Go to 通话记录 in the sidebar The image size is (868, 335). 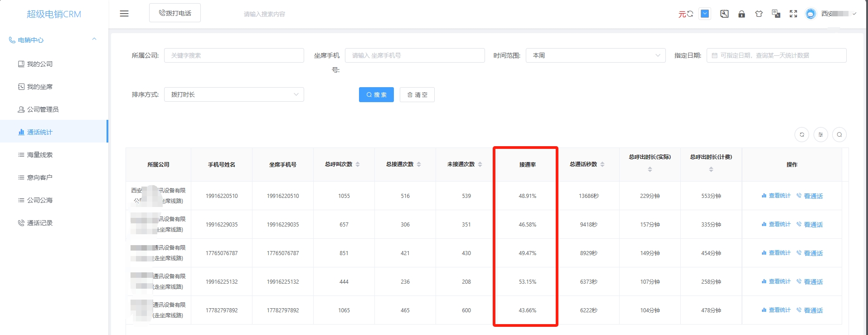(40, 223)
